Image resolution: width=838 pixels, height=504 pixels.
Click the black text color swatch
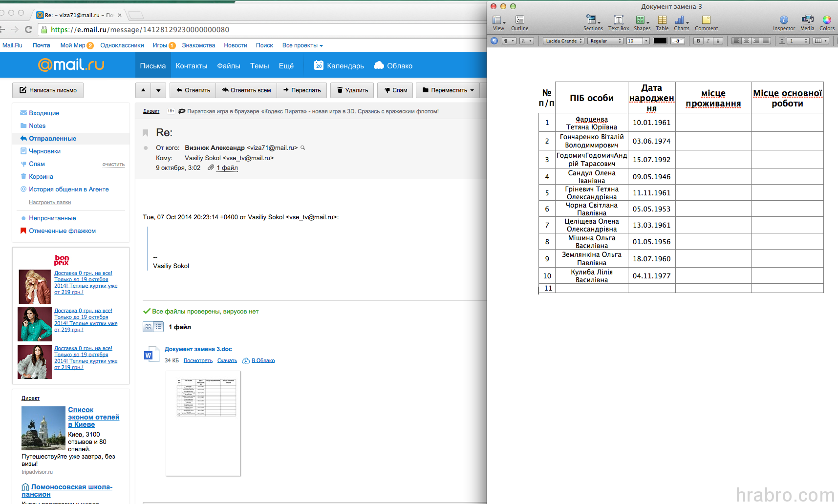tap(660, 41)
